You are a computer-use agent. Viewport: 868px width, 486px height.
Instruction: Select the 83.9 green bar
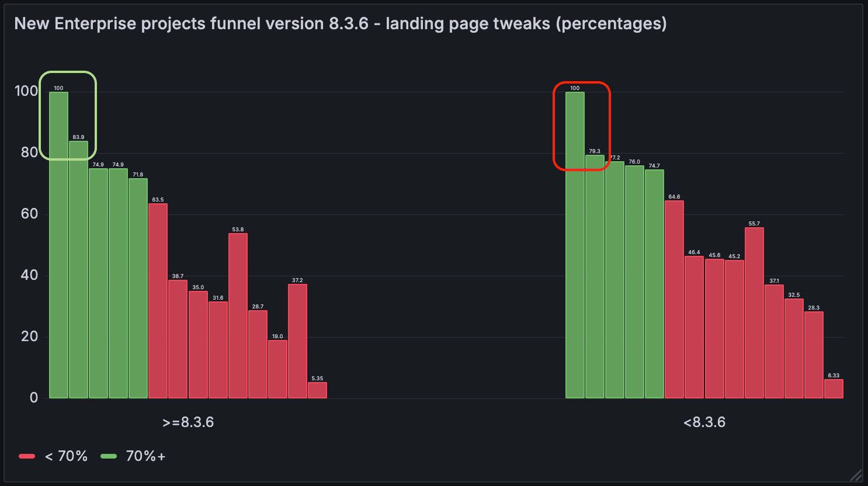point(78,270)
